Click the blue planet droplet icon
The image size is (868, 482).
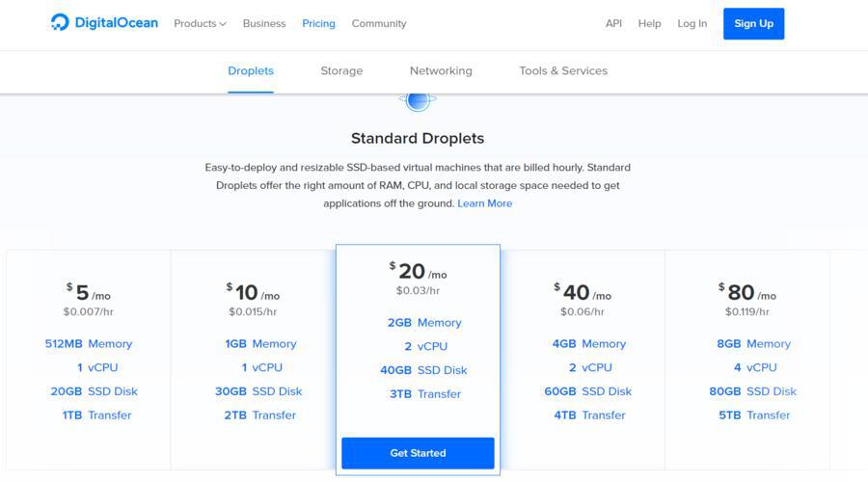418,102
